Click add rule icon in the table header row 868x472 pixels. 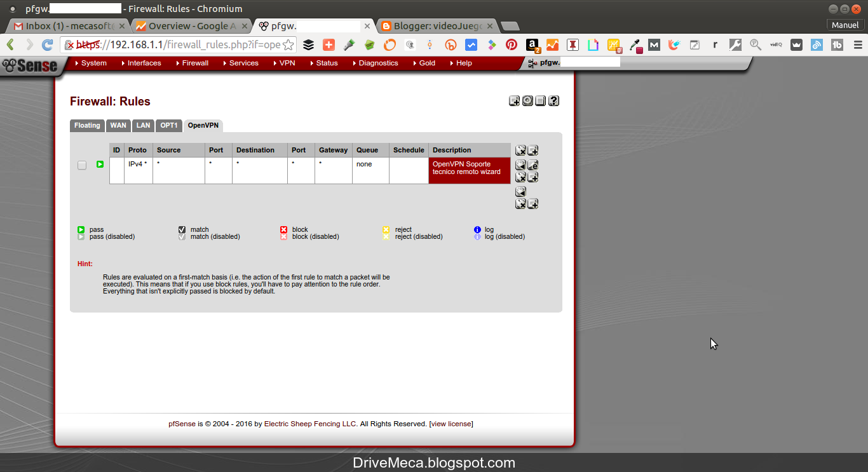pos(533,151)
